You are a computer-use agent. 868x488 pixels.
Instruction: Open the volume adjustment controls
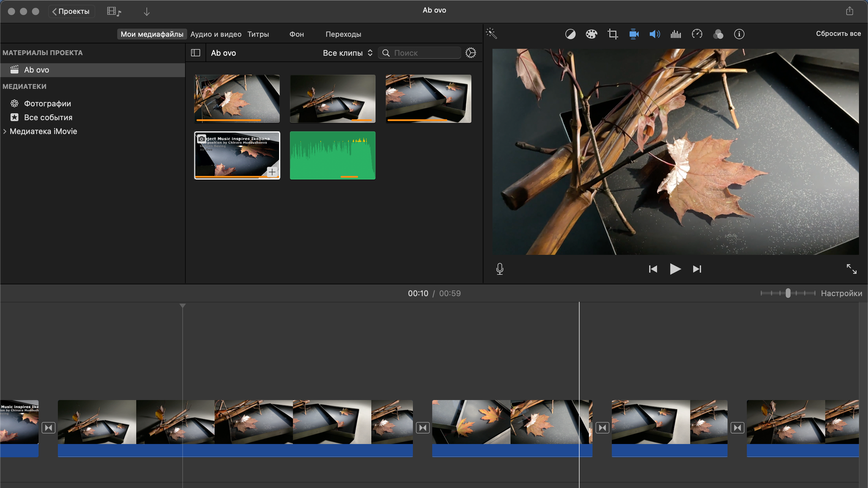[654, 34]
